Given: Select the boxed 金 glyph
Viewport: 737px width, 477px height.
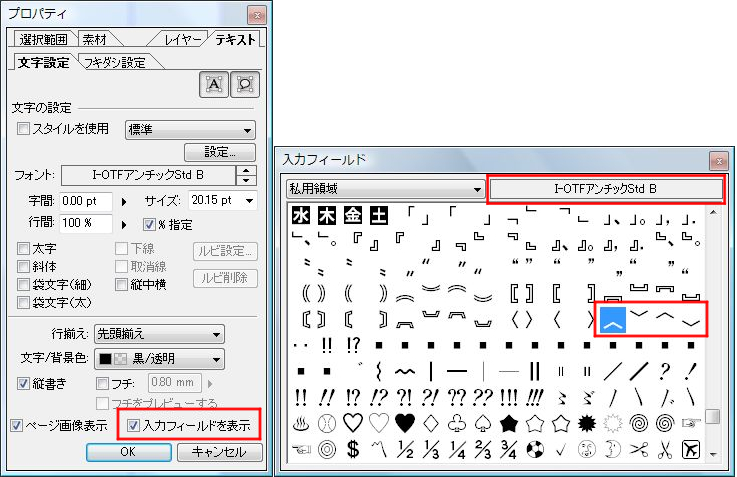Looking at the screenshot, I should 353,216.
